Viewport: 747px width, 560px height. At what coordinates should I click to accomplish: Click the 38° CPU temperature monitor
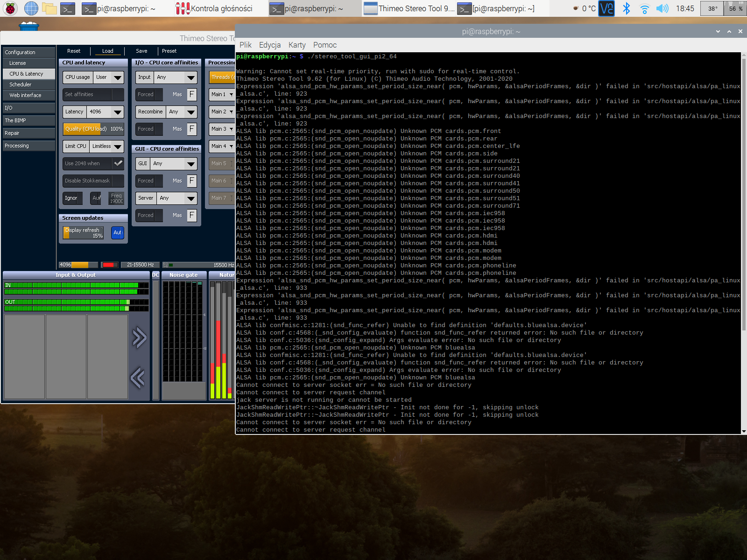click(712, 8)
